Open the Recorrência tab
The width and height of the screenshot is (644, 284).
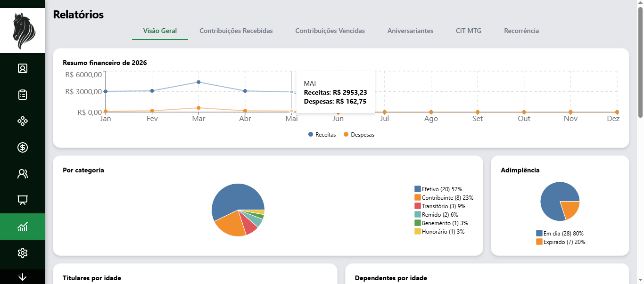coord(521,31)
